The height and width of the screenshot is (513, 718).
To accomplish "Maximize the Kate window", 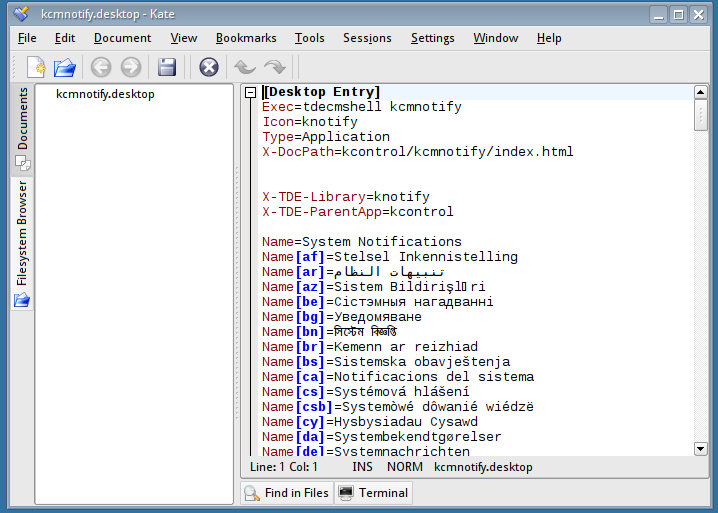I will (x=679, y=15).
